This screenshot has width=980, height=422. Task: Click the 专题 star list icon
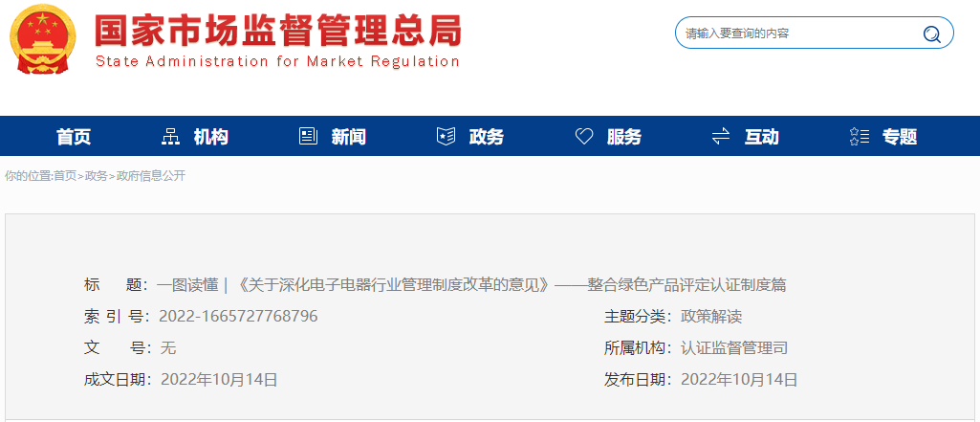pyautogui.click(x=860, y=136)
